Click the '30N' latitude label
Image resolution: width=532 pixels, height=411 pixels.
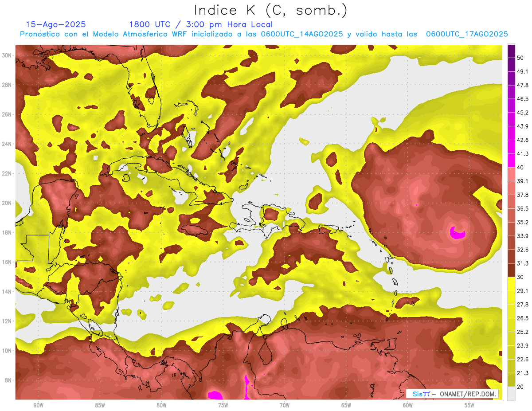(x=7, y=55)
